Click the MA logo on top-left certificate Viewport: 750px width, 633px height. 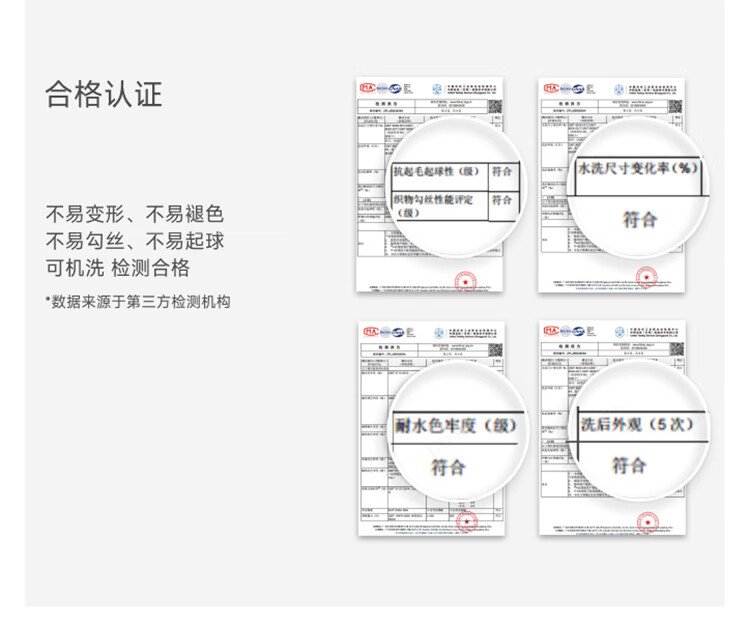tap(367, 88)
